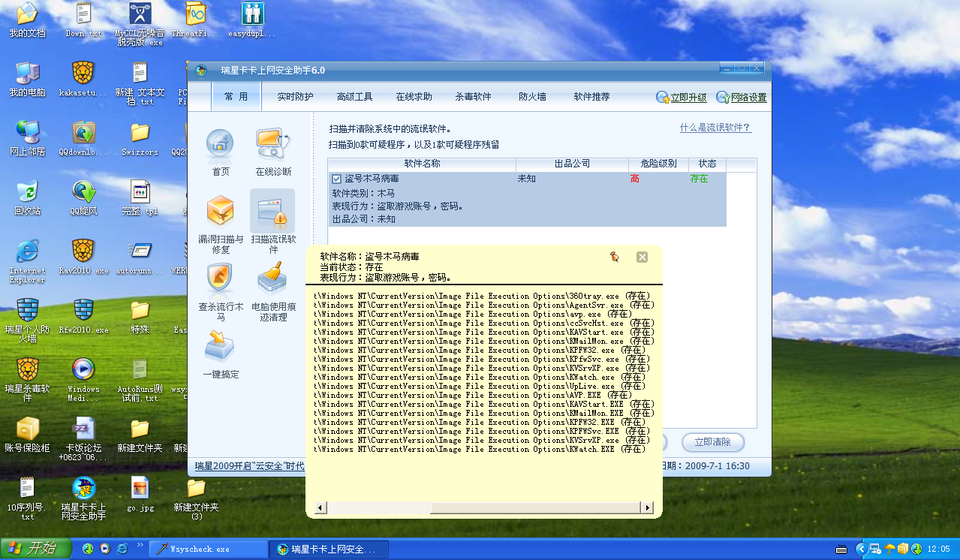This screenshot has width=960, height=560.
Task: Select the ccSvcHst.exe registry line
Action: pos(484,324)
